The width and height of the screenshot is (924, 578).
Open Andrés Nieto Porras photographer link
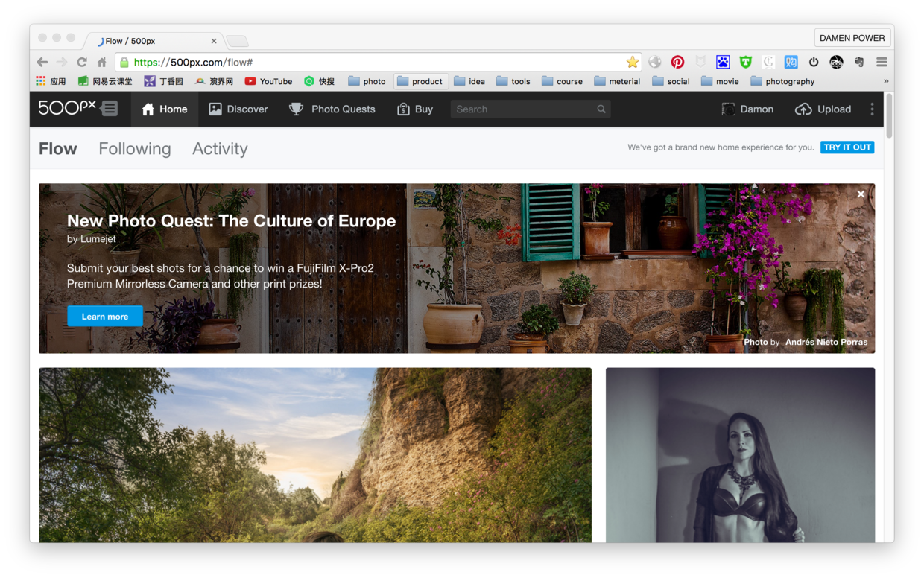tap(826, 342)
